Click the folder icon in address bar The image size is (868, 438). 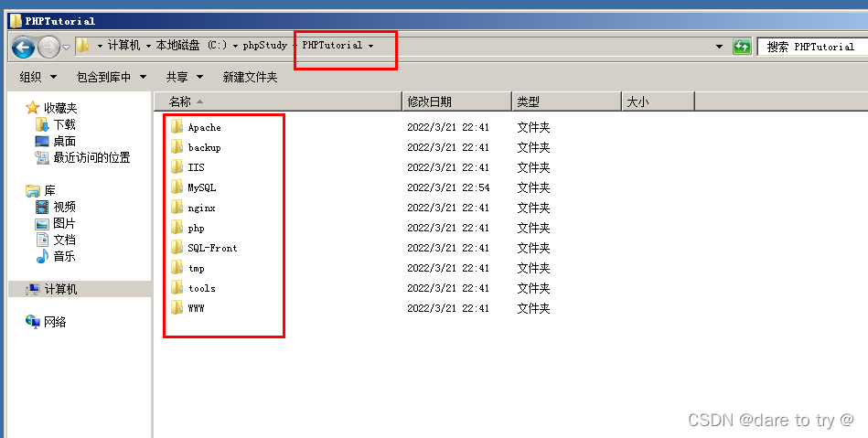pyautogui.click(x=82, y=46)
